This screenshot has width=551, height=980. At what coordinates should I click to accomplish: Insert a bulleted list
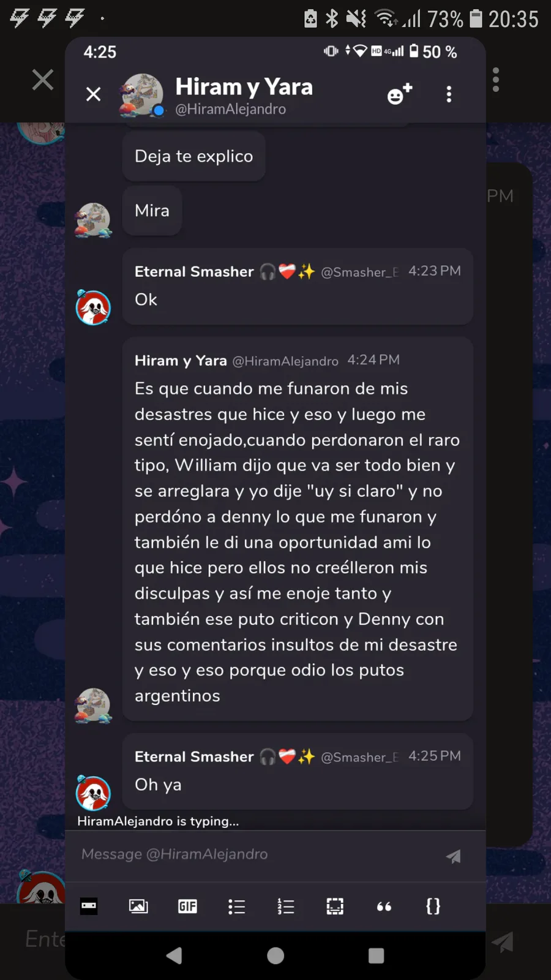pos(236,906)
